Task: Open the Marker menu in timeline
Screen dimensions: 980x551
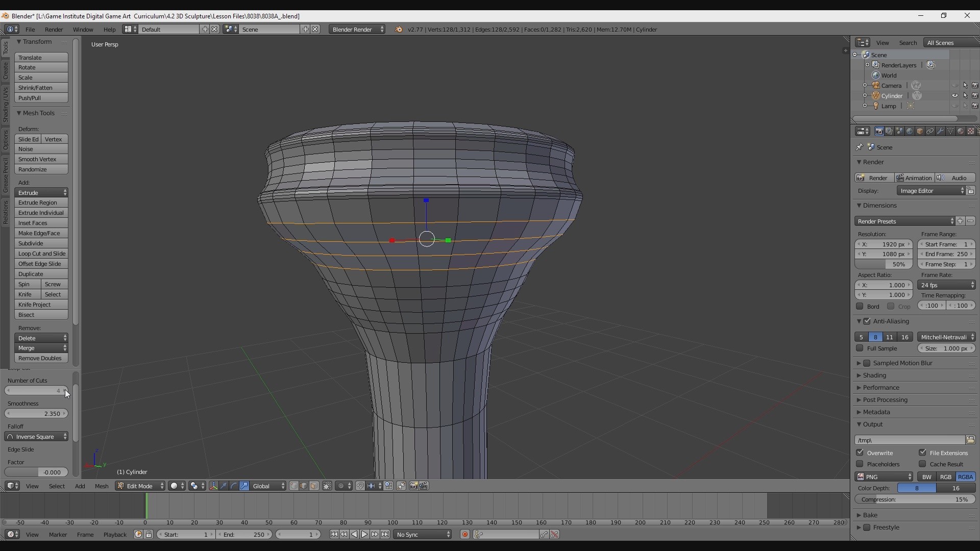Action: point(58,535)
